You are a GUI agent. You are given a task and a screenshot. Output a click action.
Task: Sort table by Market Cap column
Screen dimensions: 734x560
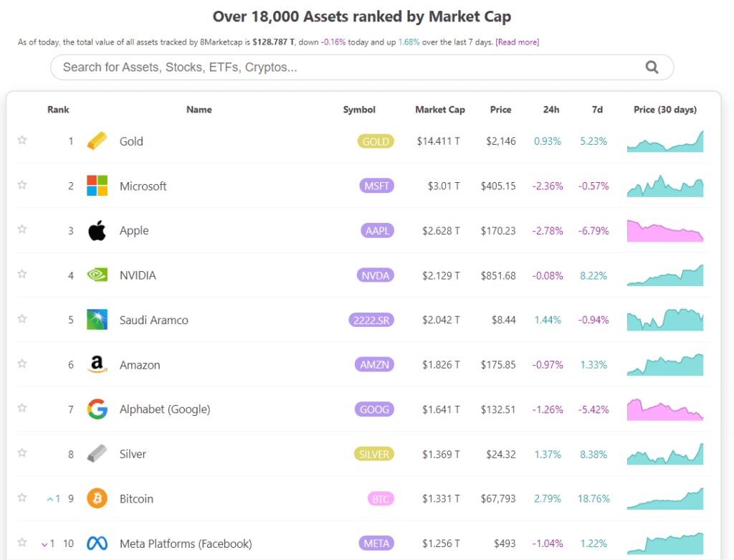(x=439, y=110)
